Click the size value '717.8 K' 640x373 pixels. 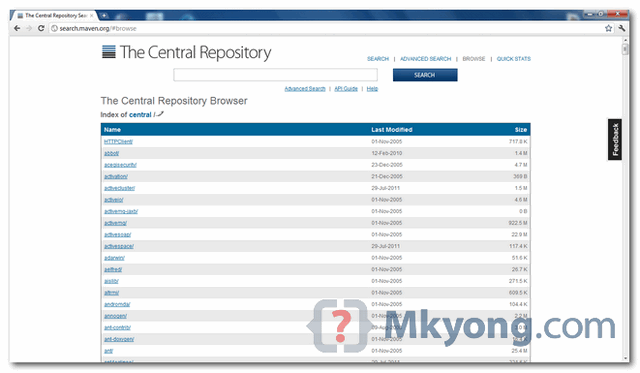click(x=518, y=142)
